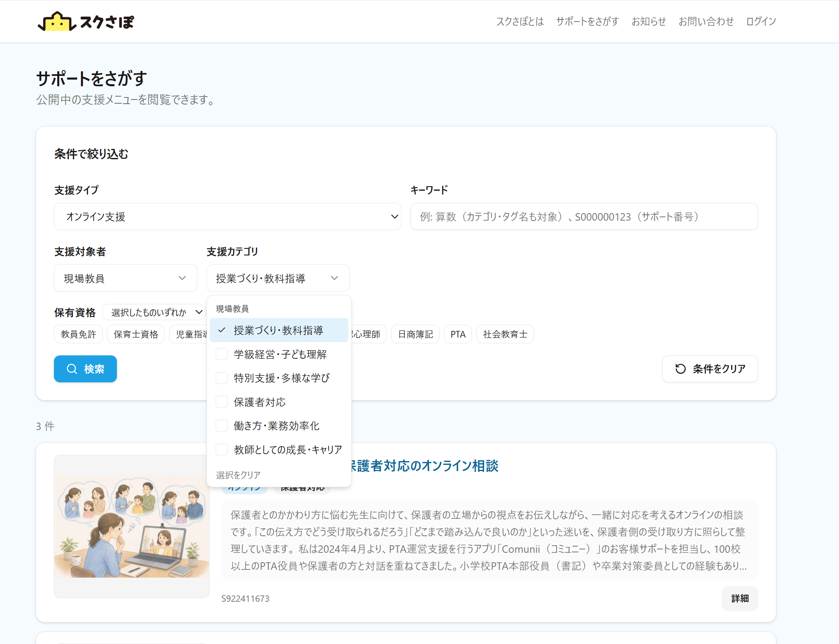Uncheck 授業づくり・教科指導 option
This screenshot has width=839, height=644.
[x=279, y=330]
